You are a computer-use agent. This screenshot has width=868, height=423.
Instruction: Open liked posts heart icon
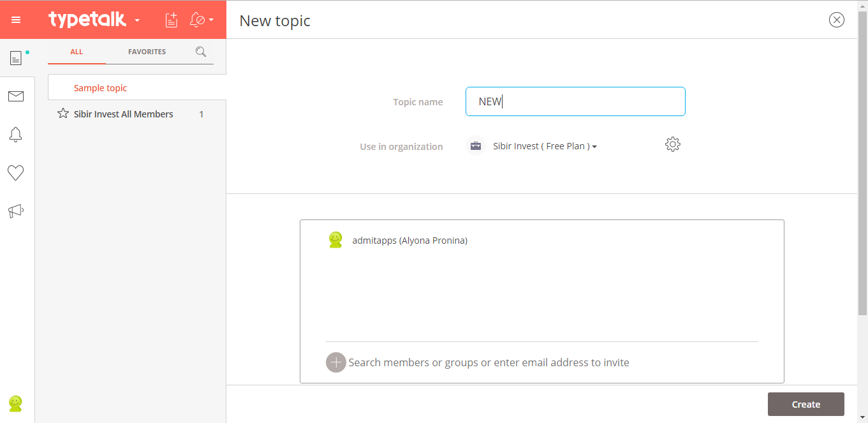tap(16, 173)
